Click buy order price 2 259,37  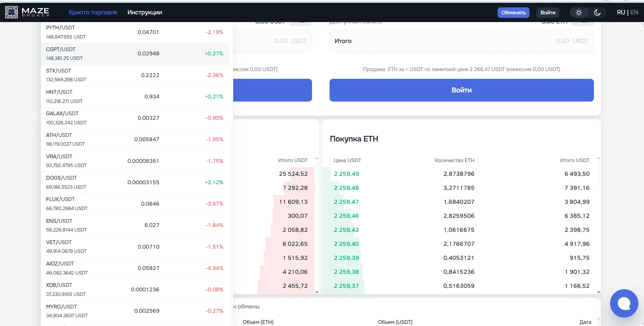(x=346, y=286)
